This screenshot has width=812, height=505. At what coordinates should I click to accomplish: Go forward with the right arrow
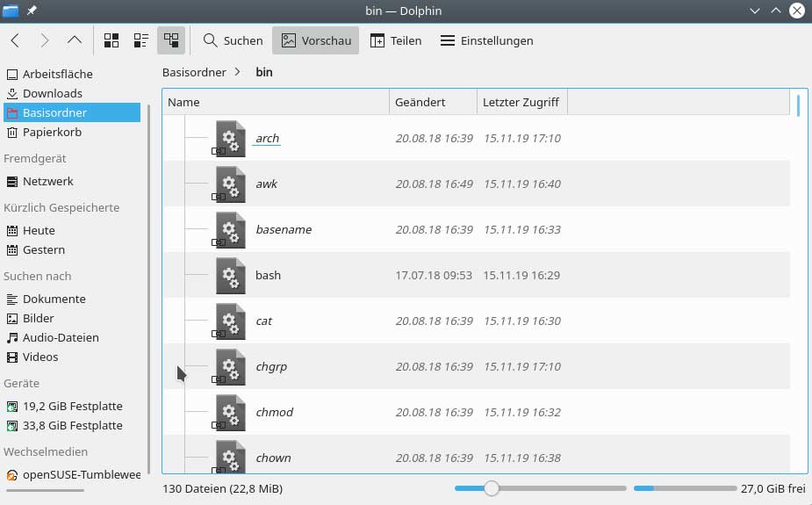tap(45, 40)
